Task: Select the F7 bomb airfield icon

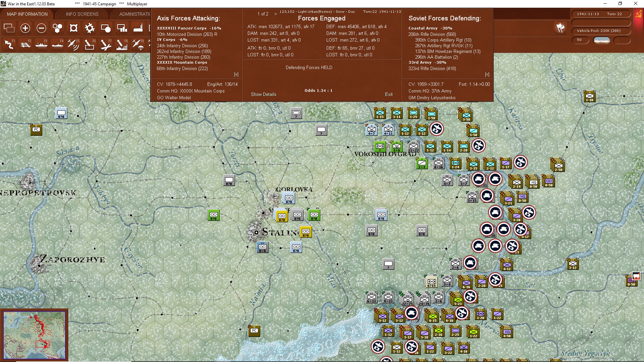Action: tap(106, 45)
